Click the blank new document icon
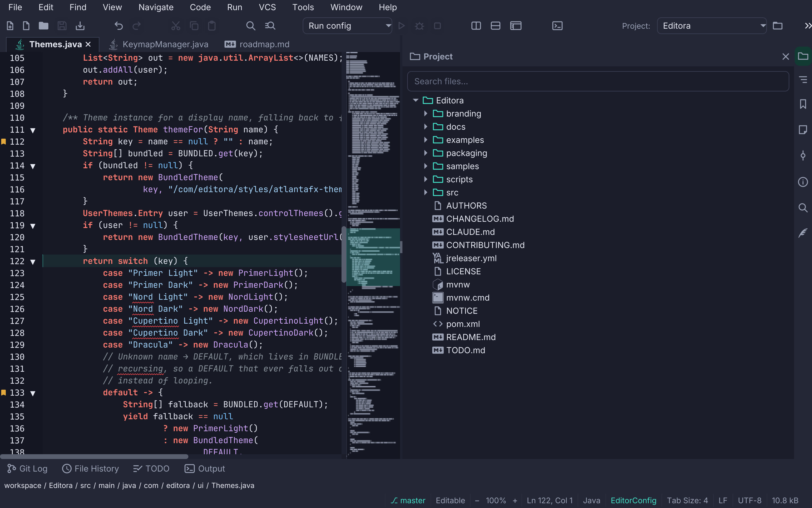812x508 pixels. (x=26, y=26)
